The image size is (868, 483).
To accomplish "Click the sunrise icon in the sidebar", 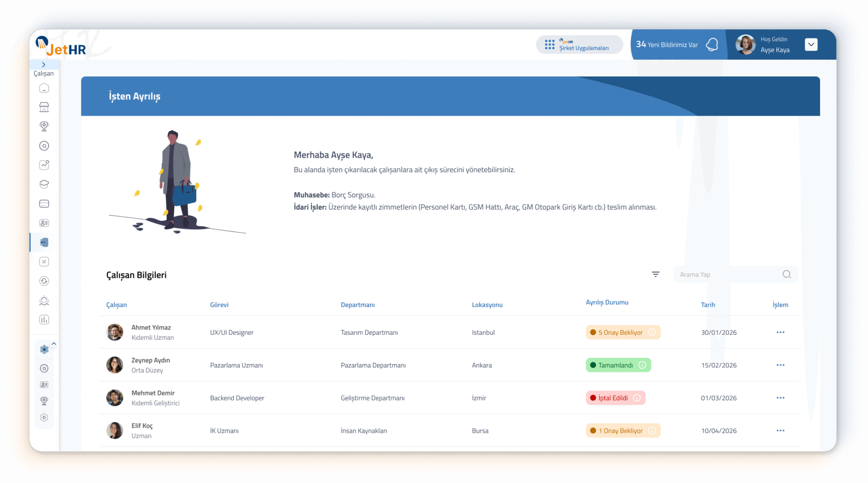I will click(x=44, y=300).
